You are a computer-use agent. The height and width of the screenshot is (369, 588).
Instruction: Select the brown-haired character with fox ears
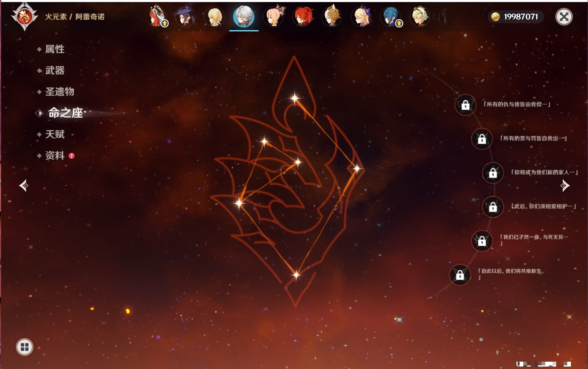point(332,17)
